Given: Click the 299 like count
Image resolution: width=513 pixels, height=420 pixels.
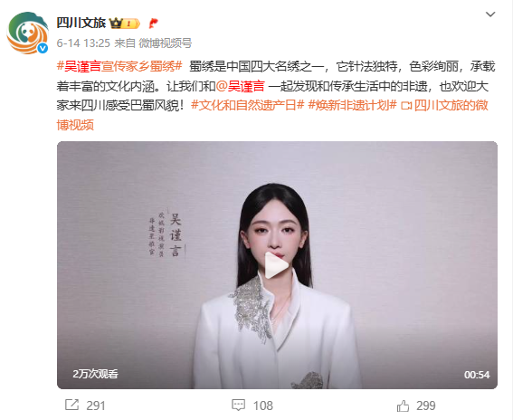Looking at the screenshot, I should click(425, 406).
